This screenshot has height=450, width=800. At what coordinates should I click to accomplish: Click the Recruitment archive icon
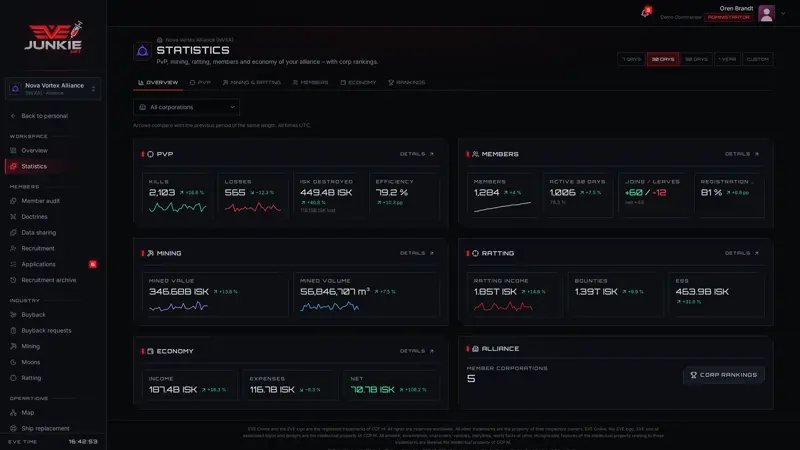point(13,280)
